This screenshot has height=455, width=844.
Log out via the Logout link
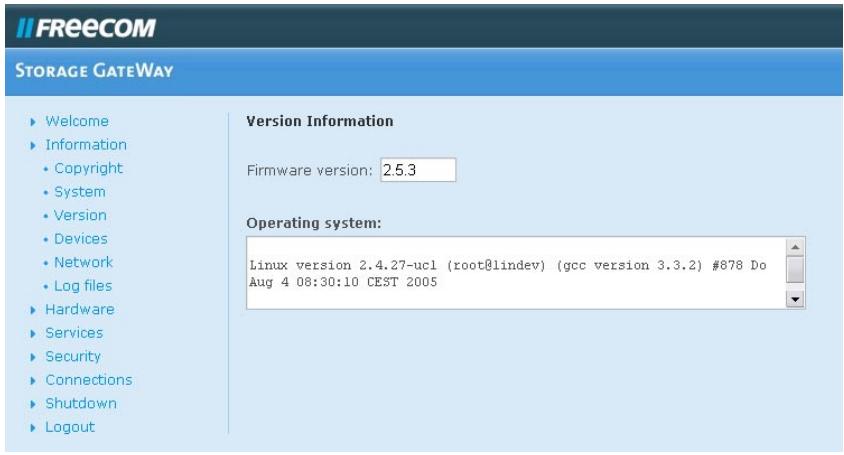pos(70,428)
